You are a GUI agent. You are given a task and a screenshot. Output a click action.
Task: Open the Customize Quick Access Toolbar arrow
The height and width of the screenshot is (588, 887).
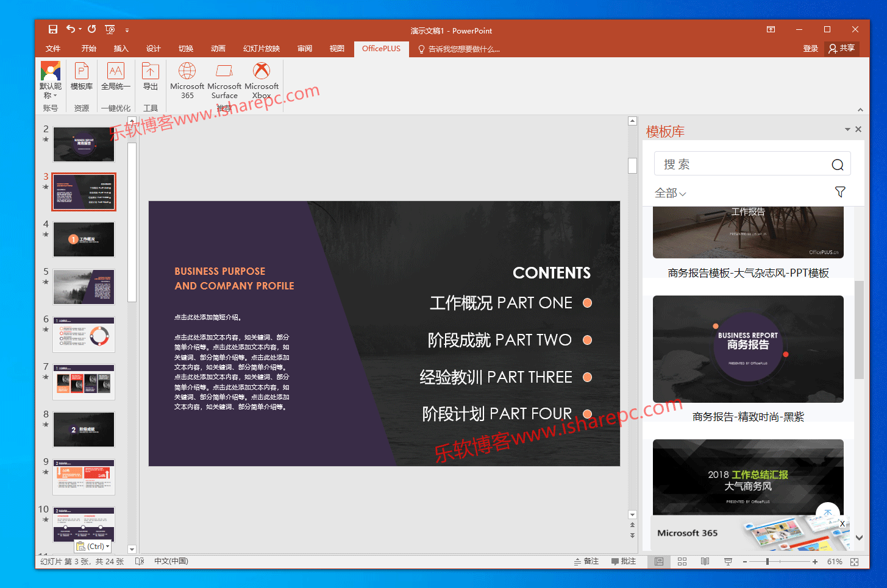127,30
